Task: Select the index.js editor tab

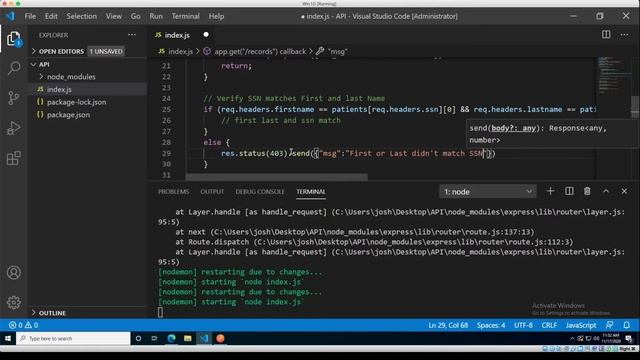Action: [177, 35]
